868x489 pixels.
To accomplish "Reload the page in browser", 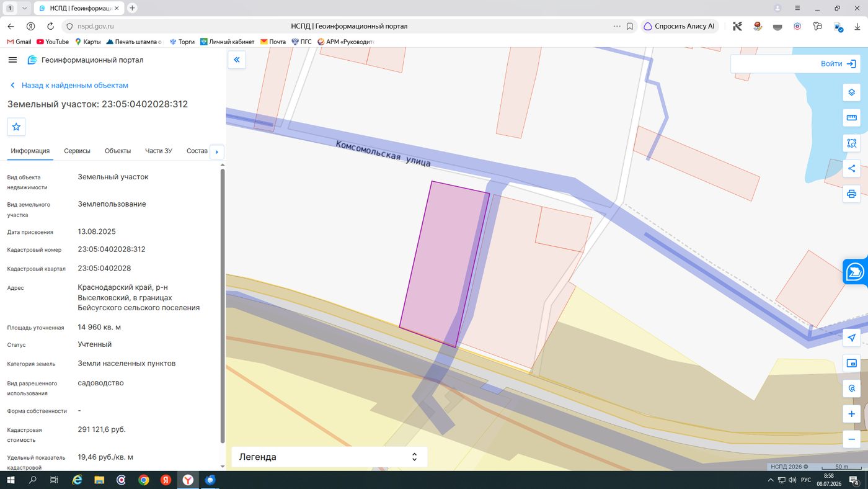I will (x=51, y=27).
